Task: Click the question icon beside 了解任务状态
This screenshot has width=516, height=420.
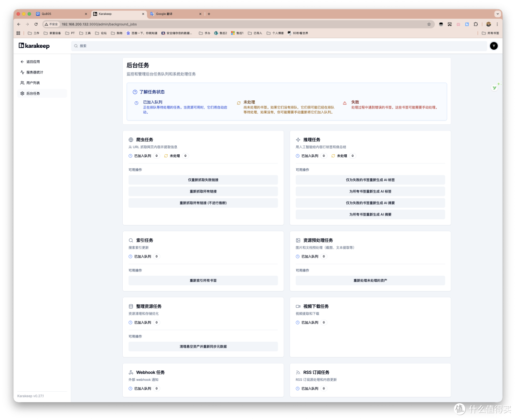Action: click(x=135, y=92)
